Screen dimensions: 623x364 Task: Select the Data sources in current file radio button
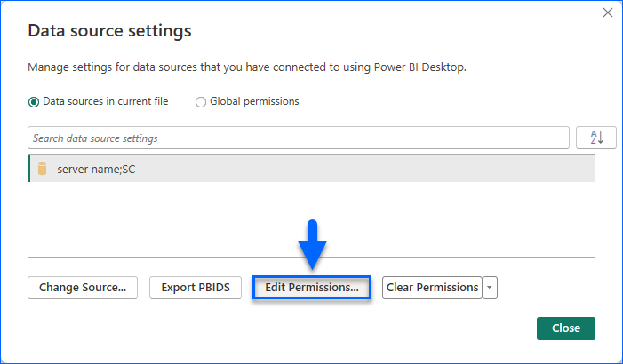[x=35, y=101]
